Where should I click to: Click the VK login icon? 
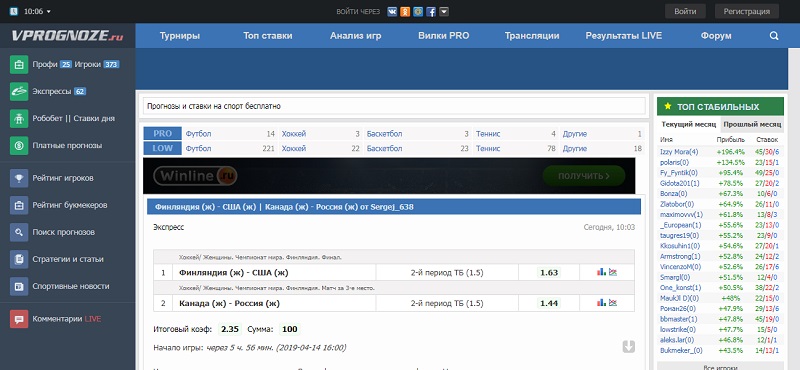(x=392, y=11)
